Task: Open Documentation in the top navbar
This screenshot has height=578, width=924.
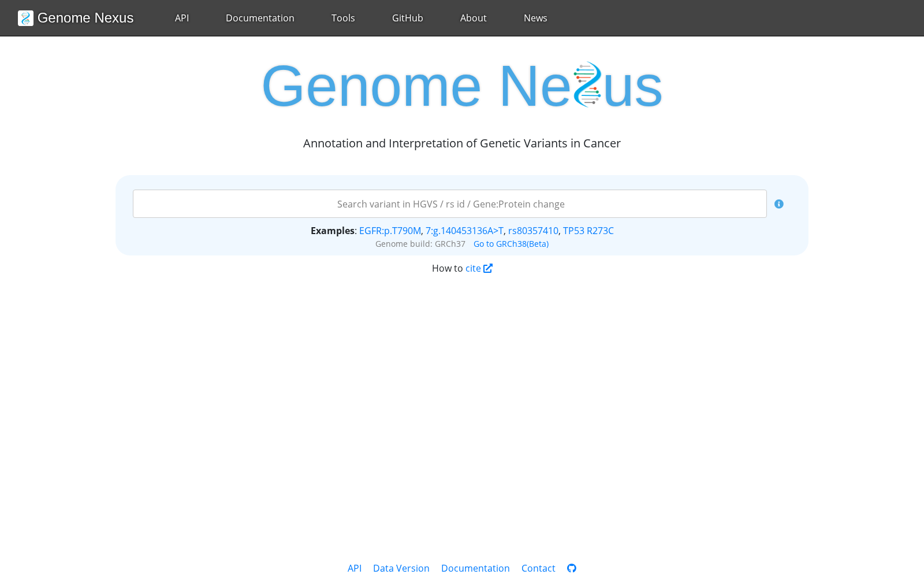Action: (260, 18)
